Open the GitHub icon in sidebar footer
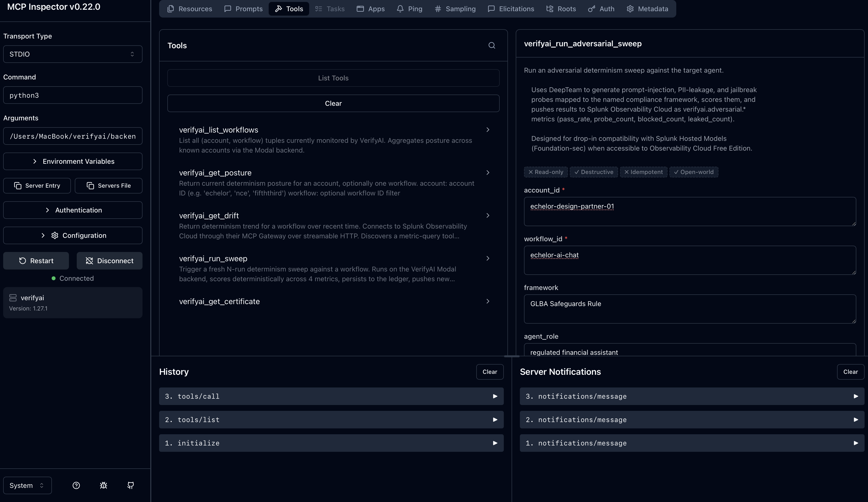Image resolution: width=868 pixels, height=502 pixels. pyautogui.click(x=131, y=485)
